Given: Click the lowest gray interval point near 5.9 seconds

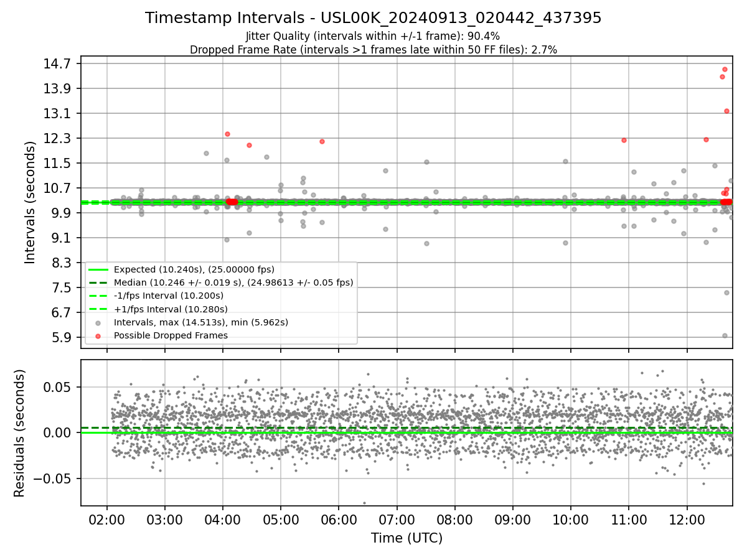Looking at the screenshot, I should (725, 335).
